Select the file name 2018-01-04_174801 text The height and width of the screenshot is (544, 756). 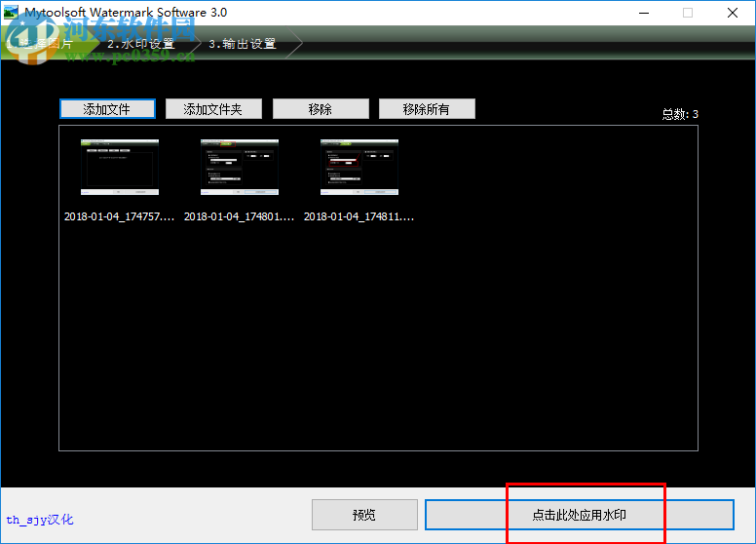[x=239, y=216]
